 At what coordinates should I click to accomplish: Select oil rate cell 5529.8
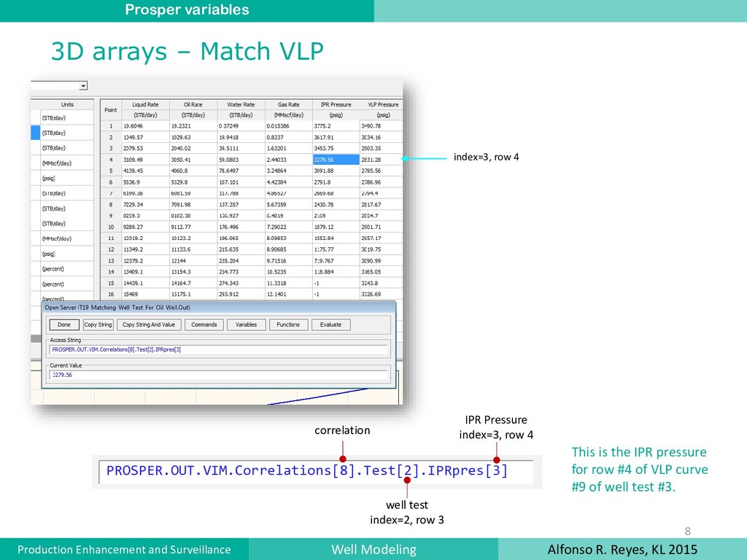(193, 182)
